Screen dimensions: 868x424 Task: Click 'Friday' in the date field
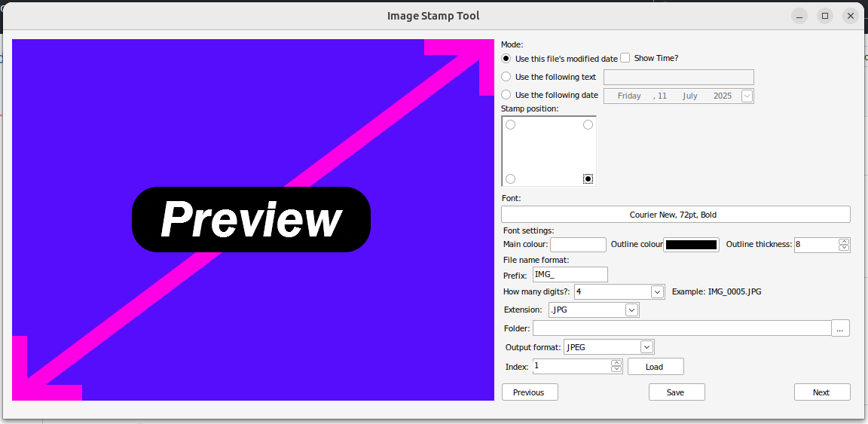629,96
